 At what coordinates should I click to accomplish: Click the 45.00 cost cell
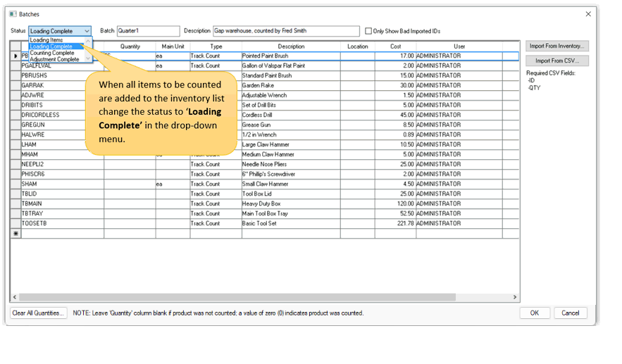coord(395,115)
